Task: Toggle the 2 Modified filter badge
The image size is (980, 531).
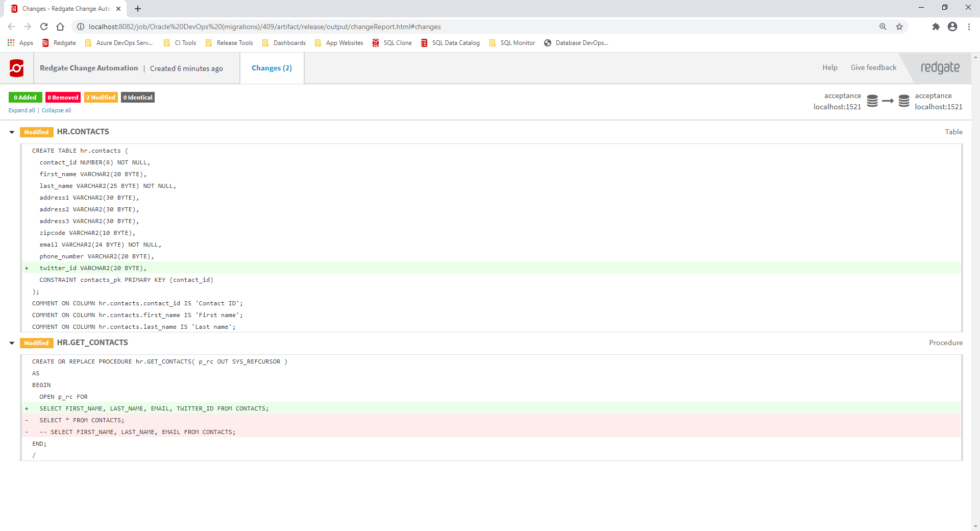Action: point(101,98)
